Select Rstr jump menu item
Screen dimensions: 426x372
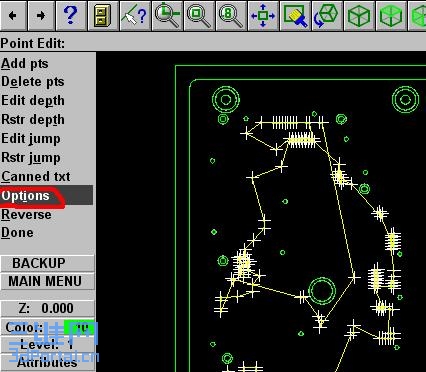31,158
